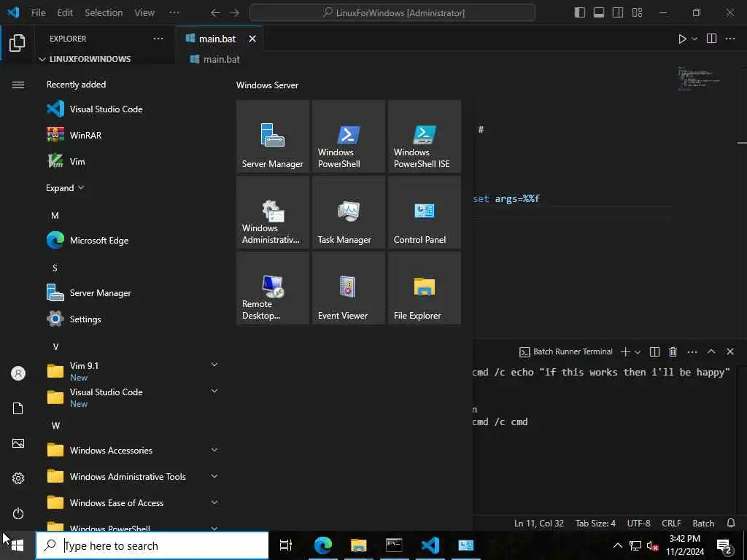Toggle panel layout button
This screenshot has width=747, height=560.
point(599,12)
